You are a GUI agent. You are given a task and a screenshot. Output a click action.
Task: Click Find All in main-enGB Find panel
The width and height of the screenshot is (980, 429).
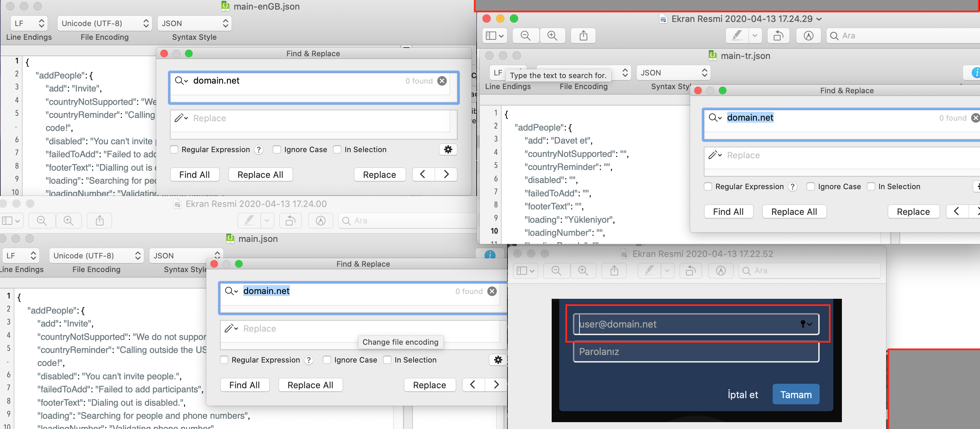pos(194,174)
